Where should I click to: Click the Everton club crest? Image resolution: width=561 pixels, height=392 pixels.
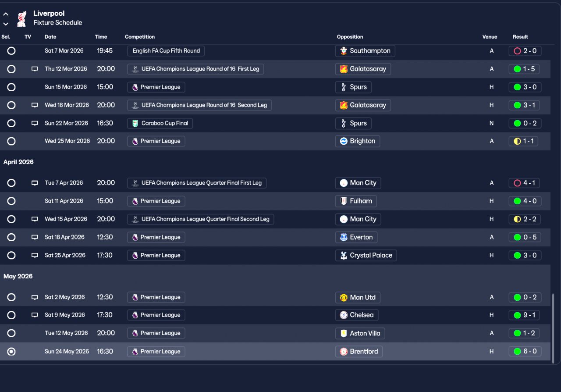(x=344, y=237)
